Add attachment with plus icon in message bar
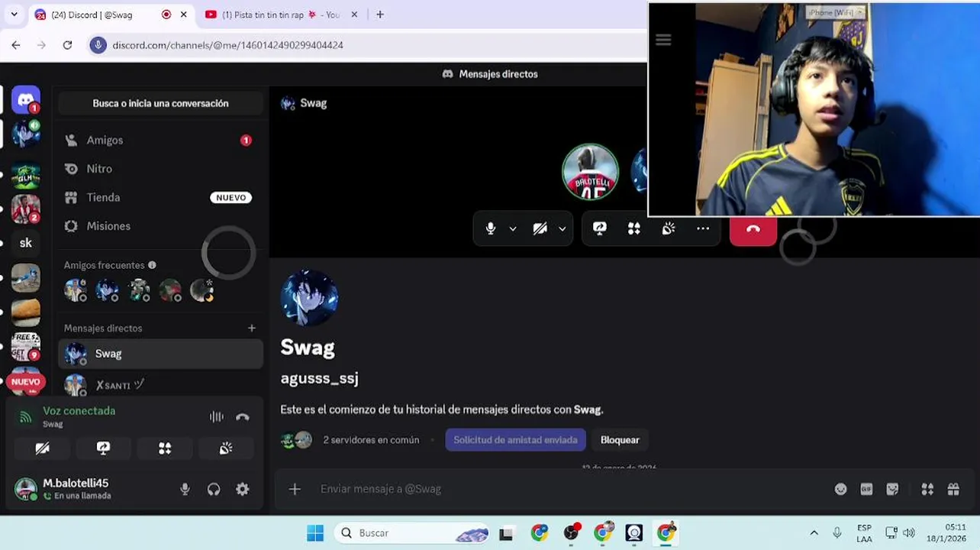Screen dimensions: 980x550 point(295,489)
